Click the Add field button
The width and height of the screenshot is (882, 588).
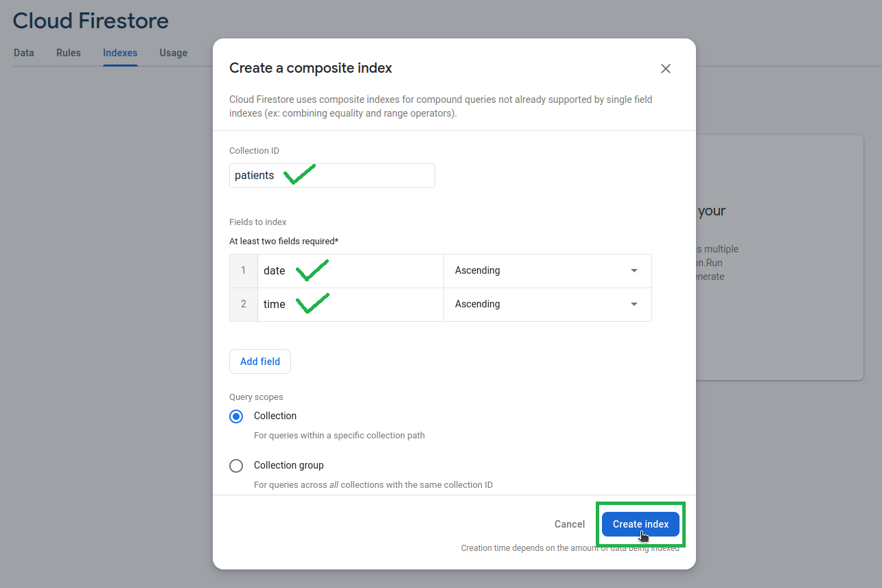(x=260, y=362)
